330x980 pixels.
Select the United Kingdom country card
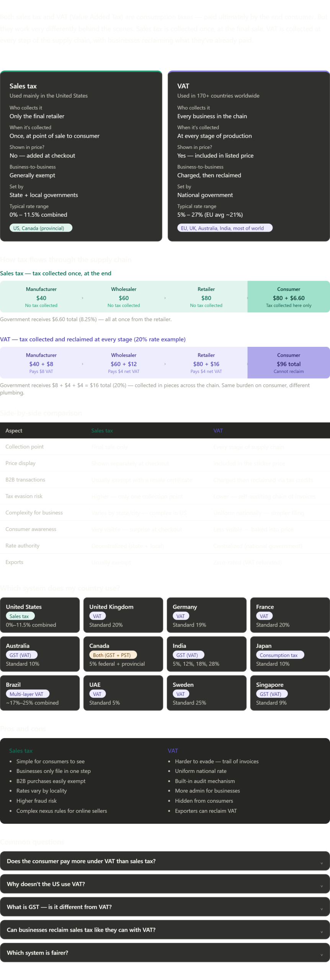123,615
